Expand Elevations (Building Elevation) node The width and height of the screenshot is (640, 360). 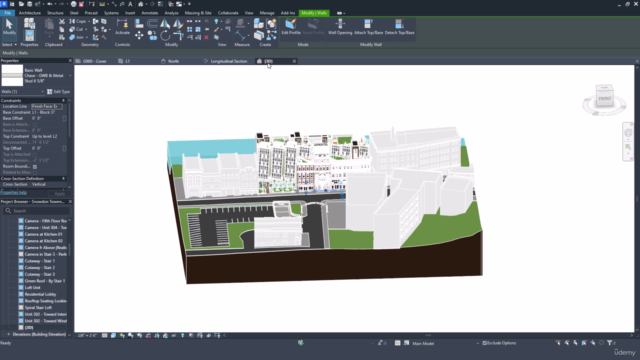click(9, 334)
